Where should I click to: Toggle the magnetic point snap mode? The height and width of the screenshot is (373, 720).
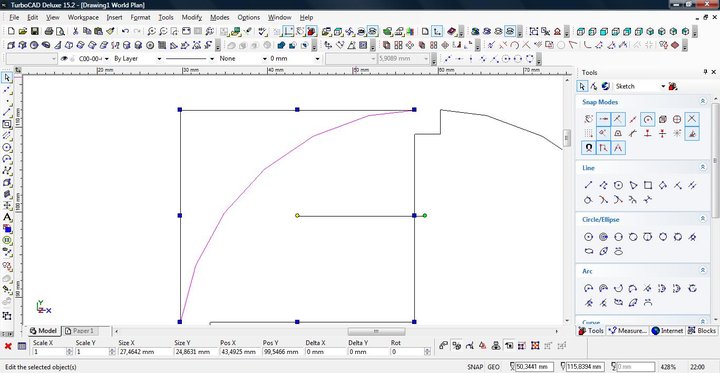(x=588, y=148)
